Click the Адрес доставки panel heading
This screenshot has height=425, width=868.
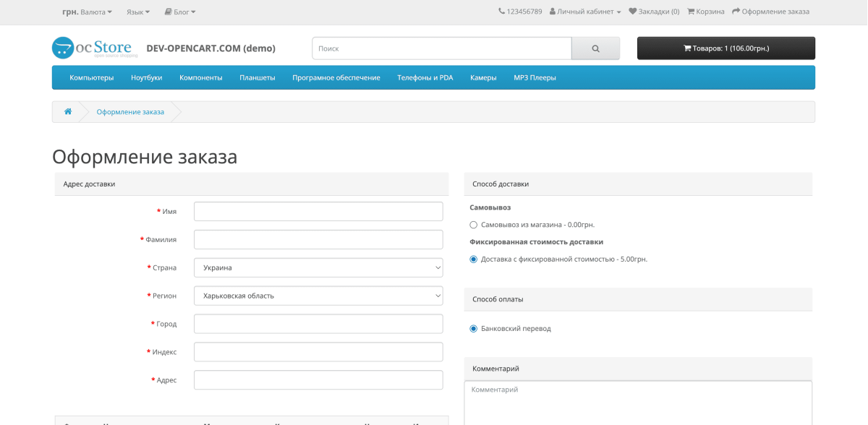pos(252,184)
